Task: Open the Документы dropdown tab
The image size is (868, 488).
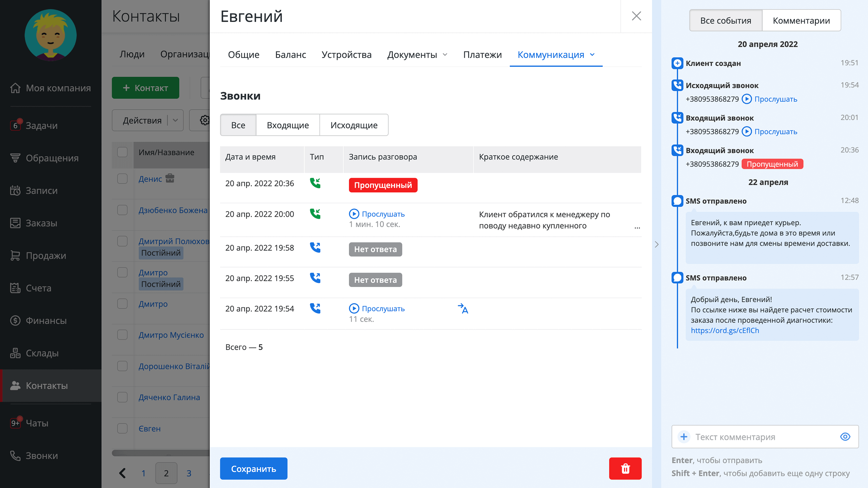Action: (x=417, y=55)
